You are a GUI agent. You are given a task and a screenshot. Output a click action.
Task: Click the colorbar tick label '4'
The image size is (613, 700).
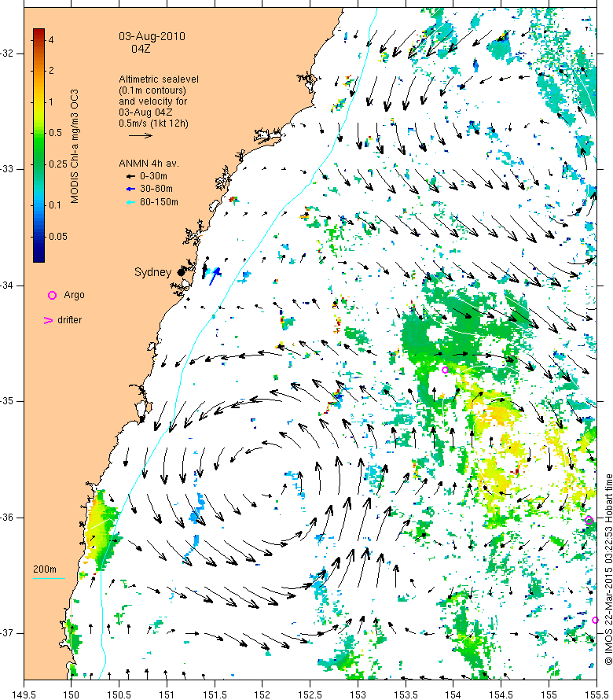pos(51,40)
